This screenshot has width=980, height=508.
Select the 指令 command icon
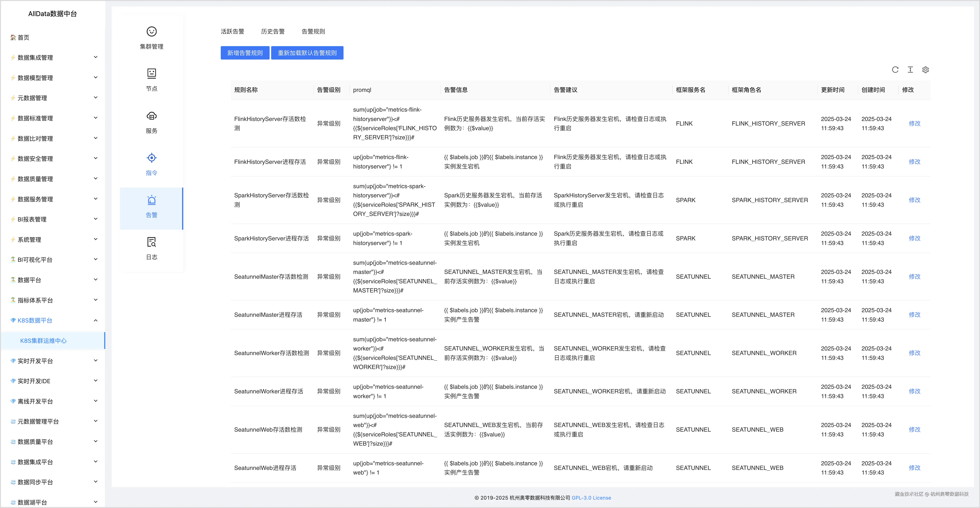coord(151,158)
